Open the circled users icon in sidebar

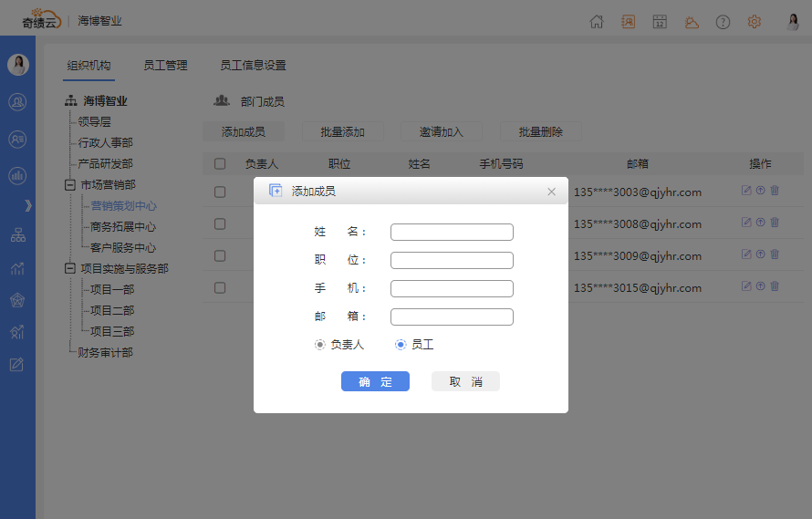pyautogui.click(x=17, y=102)
